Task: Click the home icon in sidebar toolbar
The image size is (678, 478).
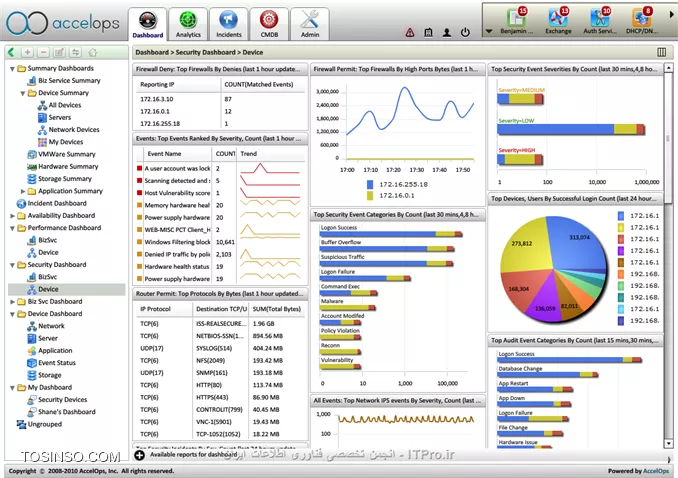Action: 93,52
